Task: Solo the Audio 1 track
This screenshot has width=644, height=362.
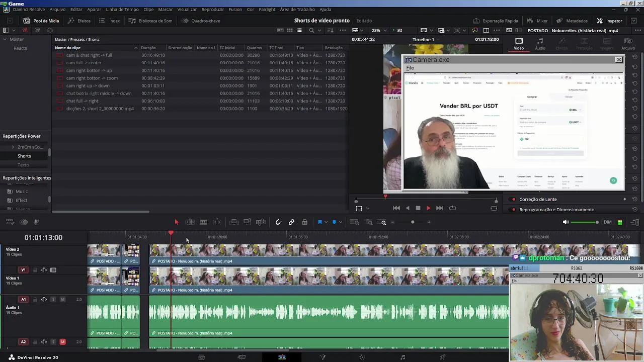Action: click(x=53, y=299)
